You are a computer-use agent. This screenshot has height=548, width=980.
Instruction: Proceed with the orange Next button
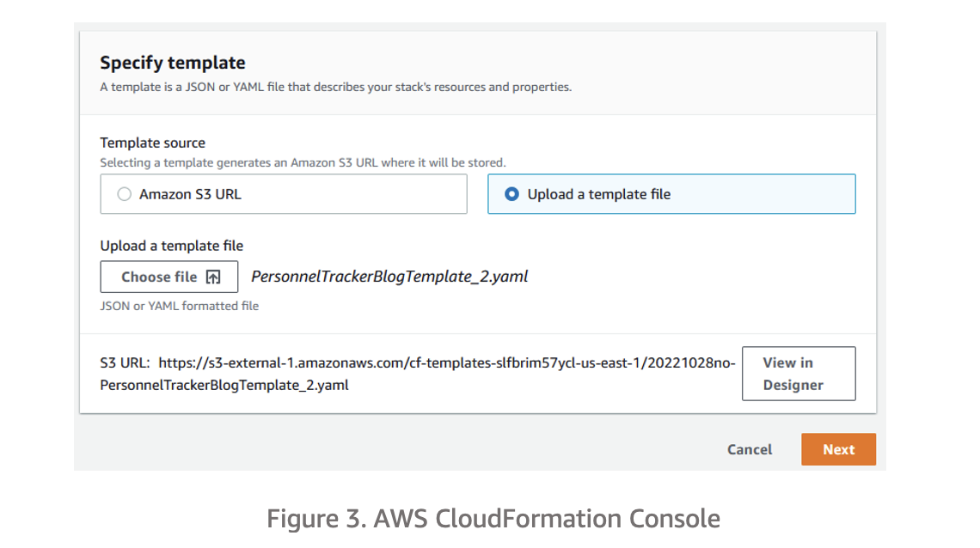pyautogui.click(x=838, y=449)
